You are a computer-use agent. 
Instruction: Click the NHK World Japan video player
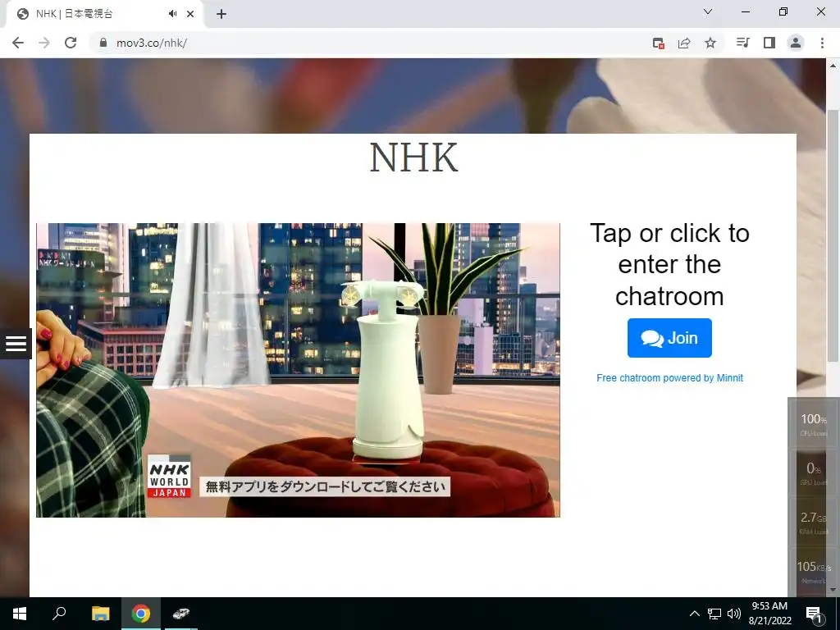point(298,370)
